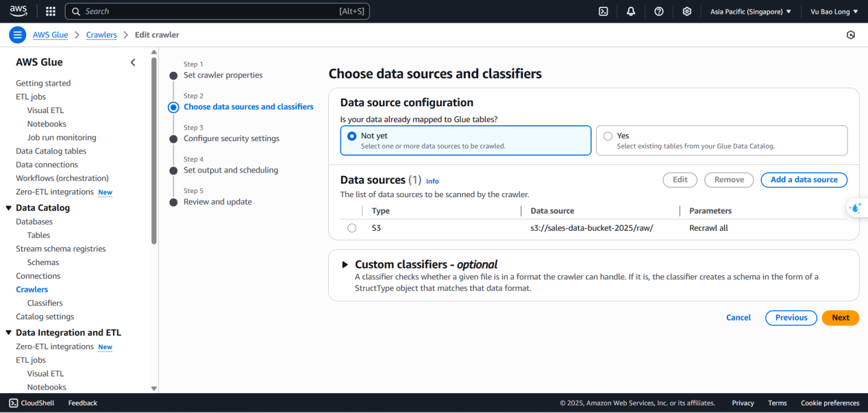Open Data connections in the sidebar

coord(47,165)
